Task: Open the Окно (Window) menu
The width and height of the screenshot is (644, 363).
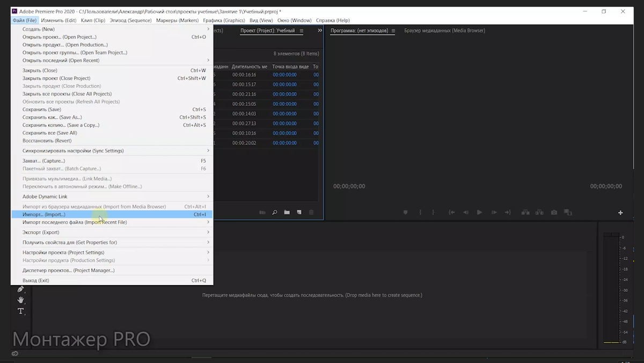Action: tap(294, 20)
